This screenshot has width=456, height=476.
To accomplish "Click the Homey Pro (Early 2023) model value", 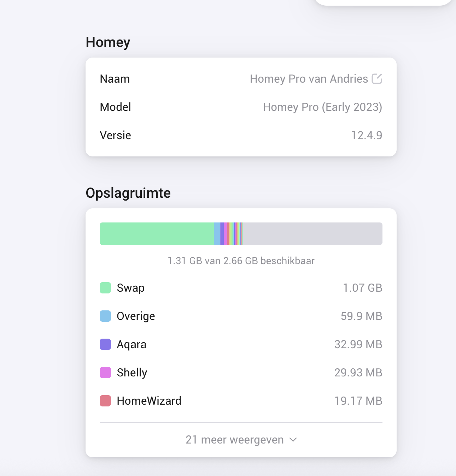I will pyautogui.click(x=322, y=107).
